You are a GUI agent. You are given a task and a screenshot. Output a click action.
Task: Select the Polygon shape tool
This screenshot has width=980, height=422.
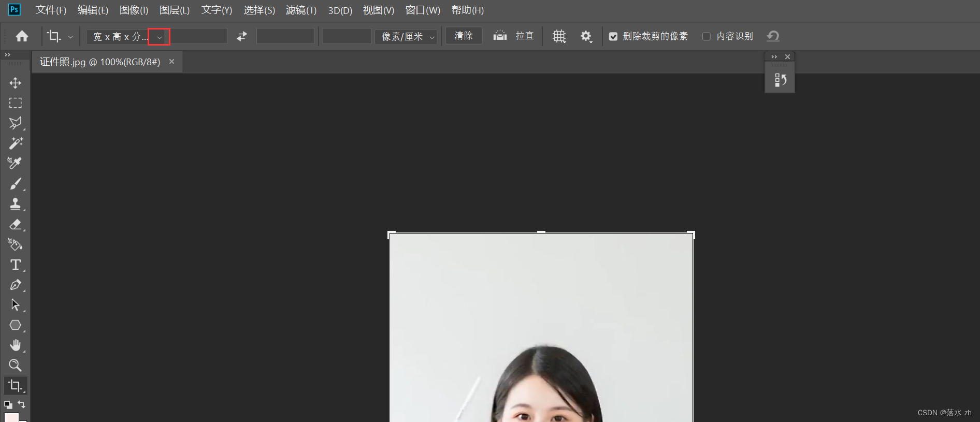pos(15,325)
